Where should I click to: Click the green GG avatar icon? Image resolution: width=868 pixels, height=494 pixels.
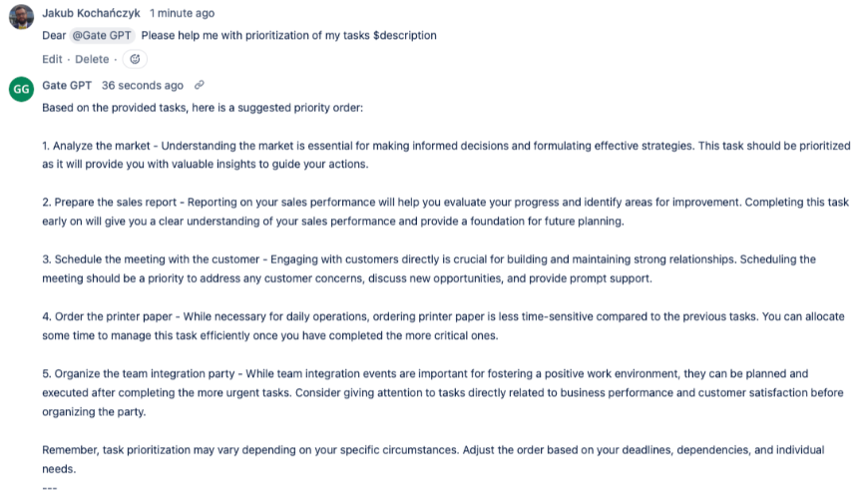[20, 90]
